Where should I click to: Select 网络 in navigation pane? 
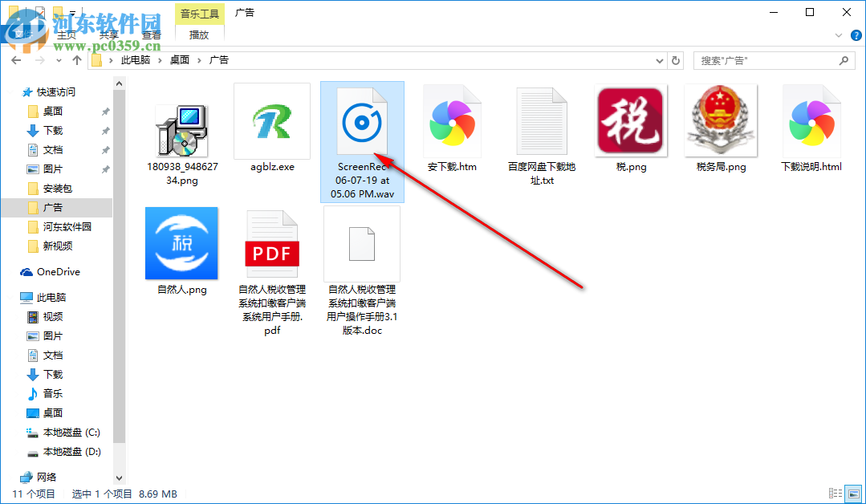(47, 477)
